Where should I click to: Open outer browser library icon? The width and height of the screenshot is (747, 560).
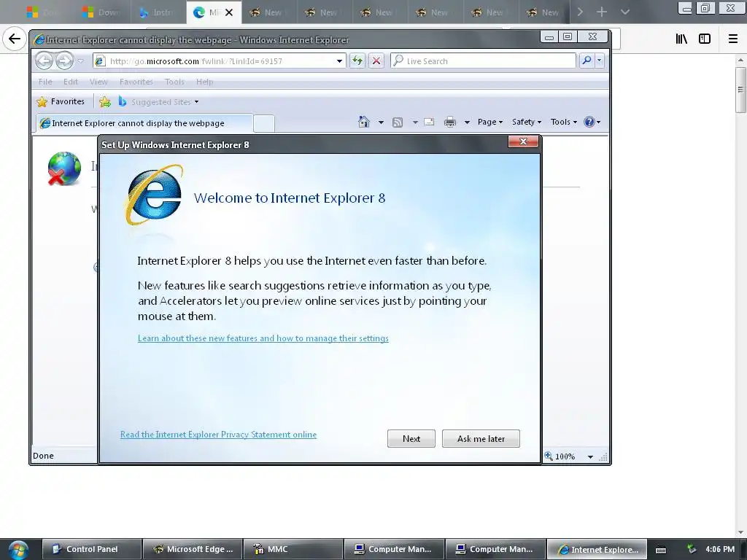681,39
